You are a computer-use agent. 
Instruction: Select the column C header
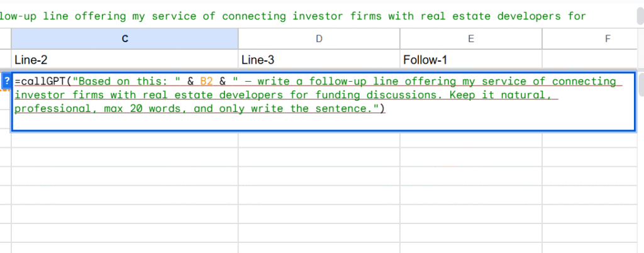(125, 38)
